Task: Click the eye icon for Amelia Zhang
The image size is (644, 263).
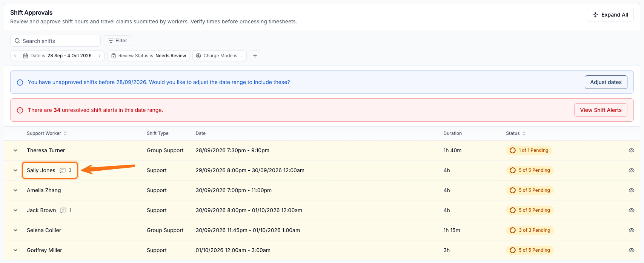Action: 632,190
